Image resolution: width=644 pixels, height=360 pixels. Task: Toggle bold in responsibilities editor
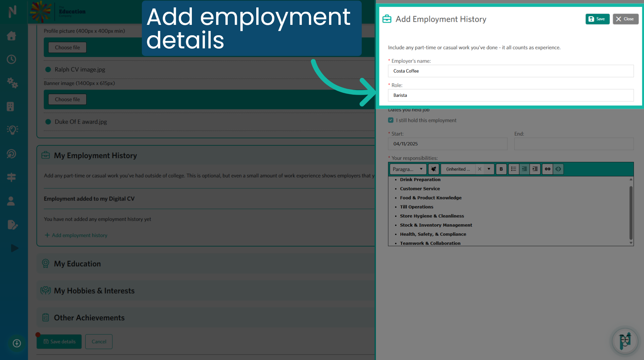coord(501,169)
